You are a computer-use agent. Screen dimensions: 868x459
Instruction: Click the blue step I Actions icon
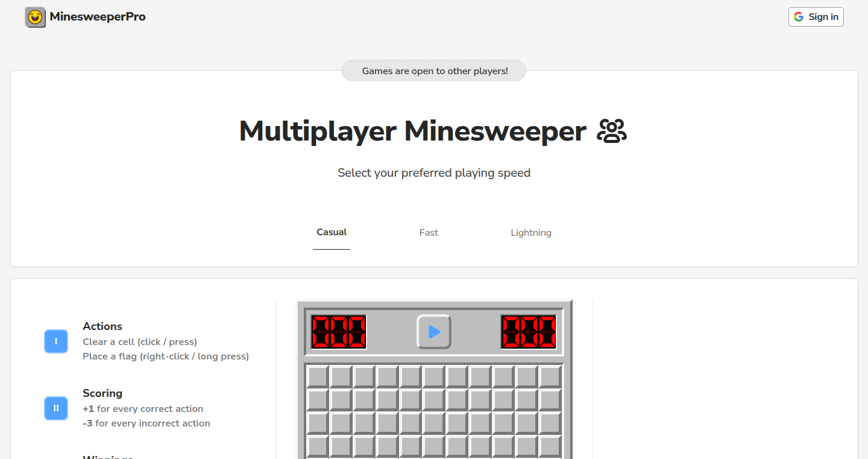(56, 341)
